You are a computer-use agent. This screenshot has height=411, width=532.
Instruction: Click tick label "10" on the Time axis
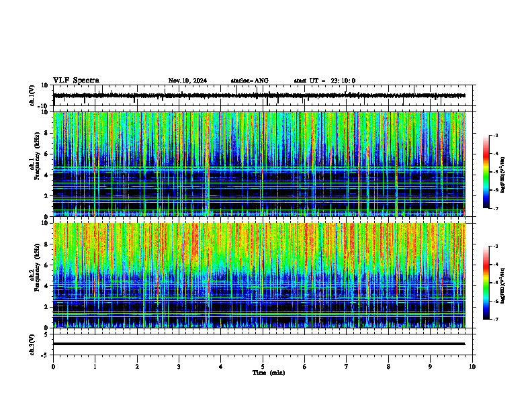click(472, 367)
